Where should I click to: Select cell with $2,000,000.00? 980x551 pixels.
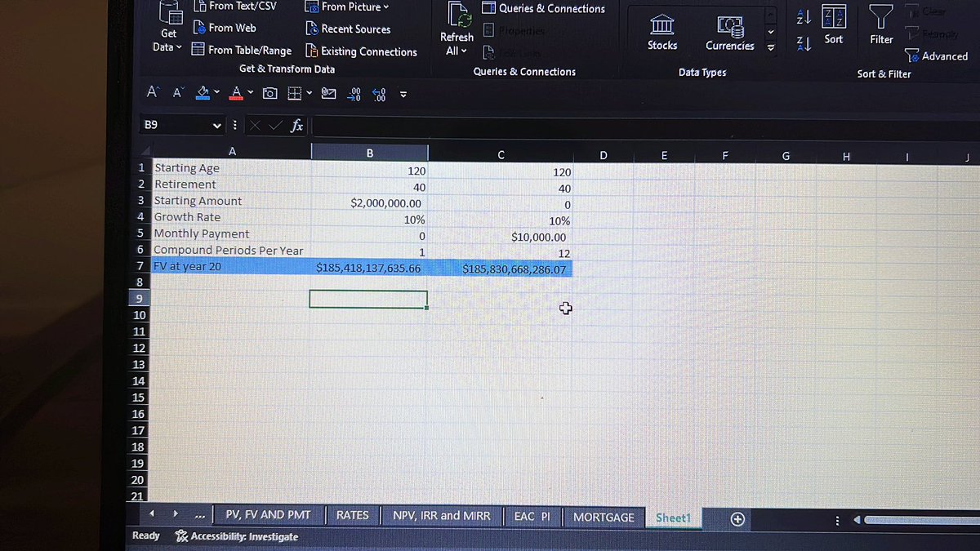point(369,202)
